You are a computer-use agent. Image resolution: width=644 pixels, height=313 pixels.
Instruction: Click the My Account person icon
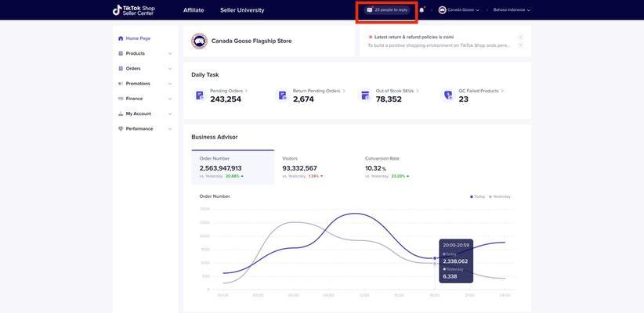tap(121, 113)
